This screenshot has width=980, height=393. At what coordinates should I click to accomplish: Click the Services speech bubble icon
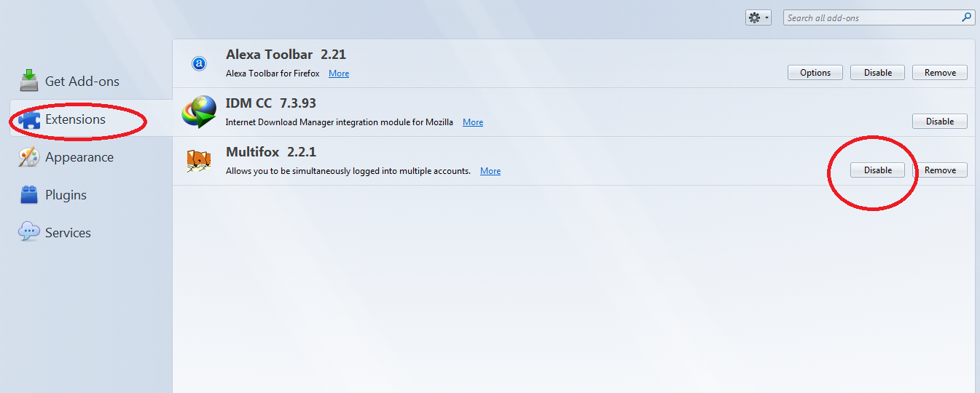tap(29, 232)
